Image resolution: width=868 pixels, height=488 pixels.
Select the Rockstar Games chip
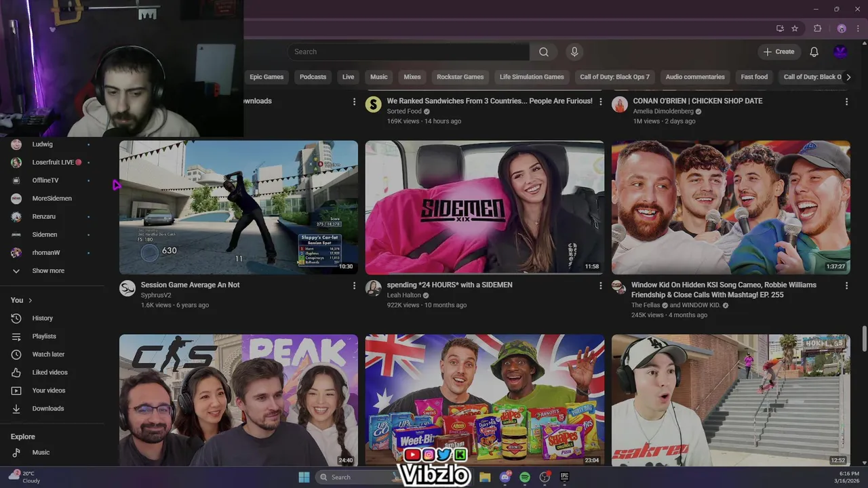click(x=460, y=77)
